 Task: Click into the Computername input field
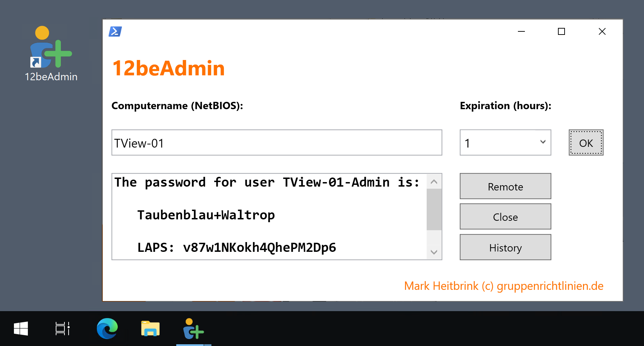pyautogui.click(x=277, y=143)
